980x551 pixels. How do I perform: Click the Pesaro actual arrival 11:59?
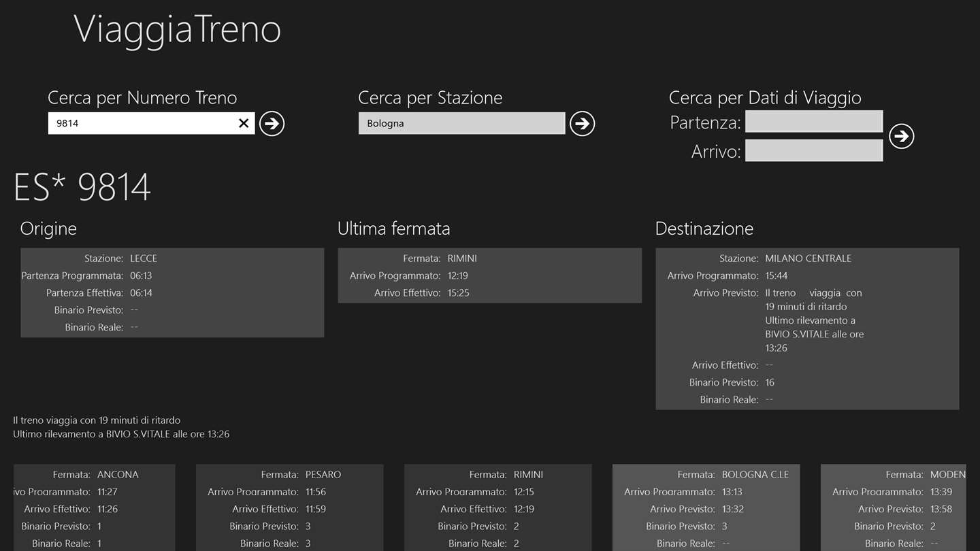[x=317, y=509]
